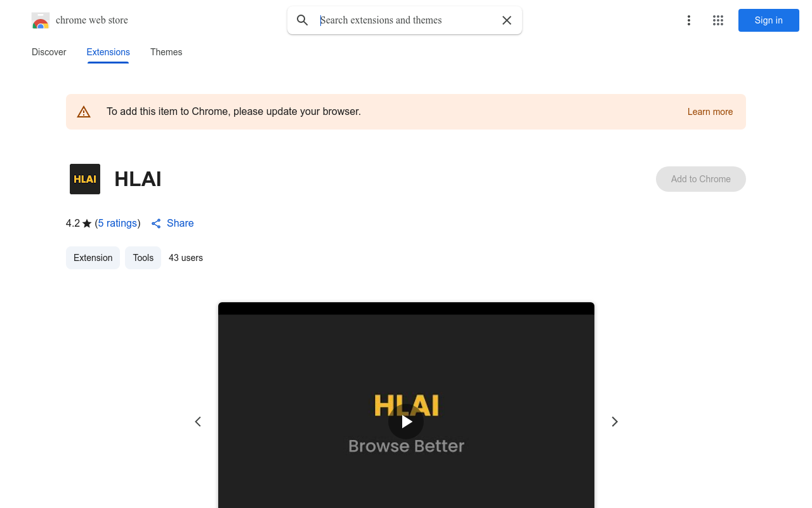This screenshot has height=508, width=812.
Task: Focus the Search extensions and themes field
Action: 406,20
